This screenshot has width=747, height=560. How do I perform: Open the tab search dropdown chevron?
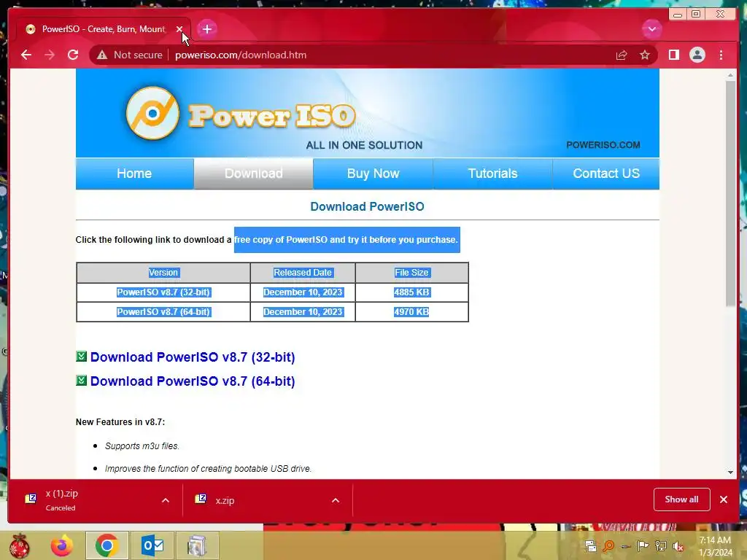click(651, 29)
